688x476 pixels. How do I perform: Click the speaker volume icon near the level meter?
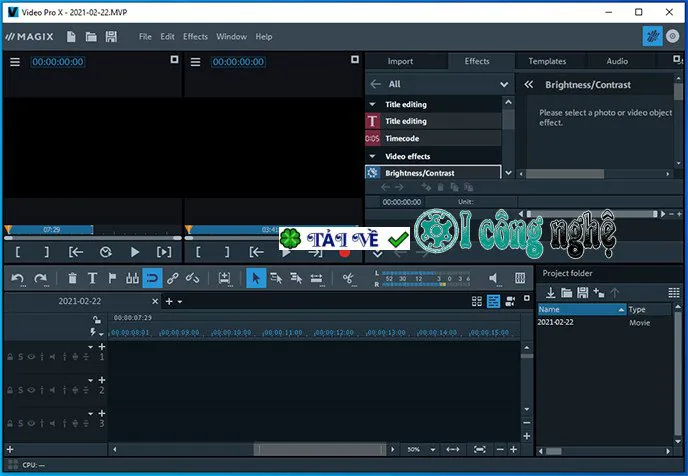click(493, 278)
